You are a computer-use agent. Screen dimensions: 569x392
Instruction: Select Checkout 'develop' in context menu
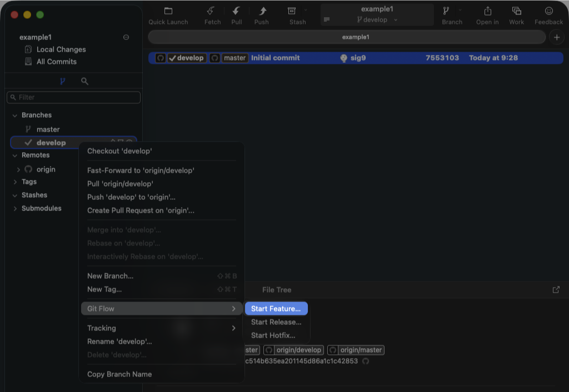coord(119,151)
